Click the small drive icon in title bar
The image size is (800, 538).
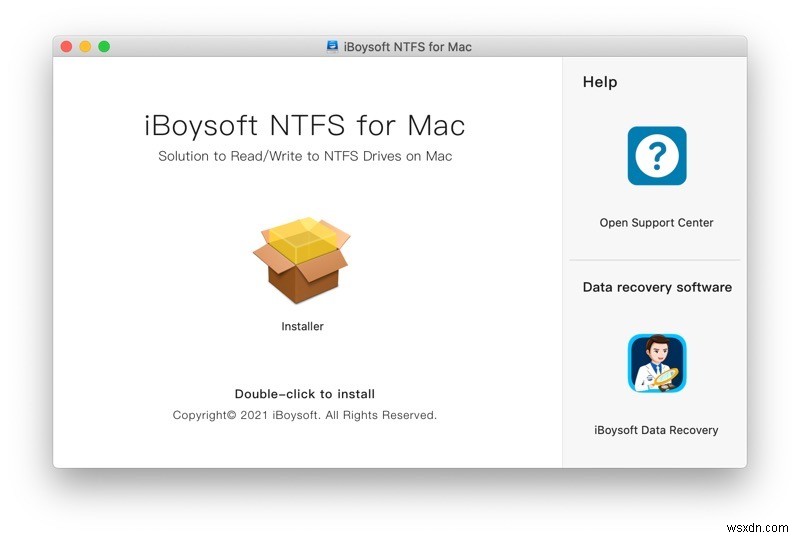(332, 46)
